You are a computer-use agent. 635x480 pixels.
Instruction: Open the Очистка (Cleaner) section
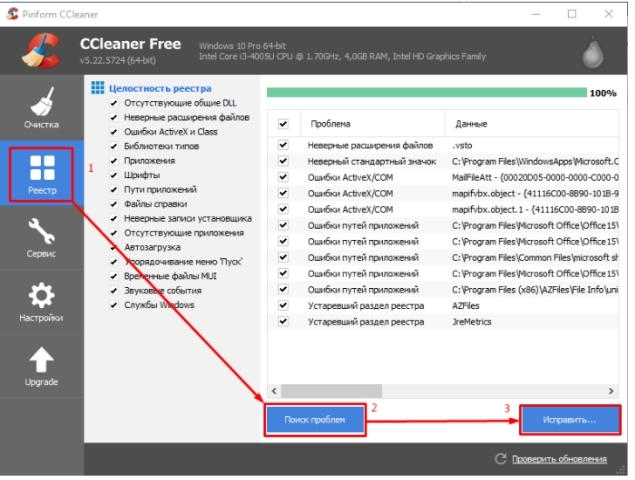click(41, 107)
